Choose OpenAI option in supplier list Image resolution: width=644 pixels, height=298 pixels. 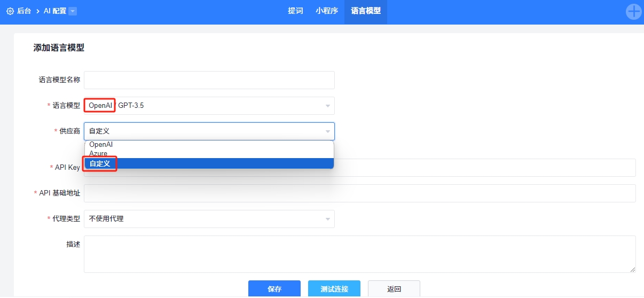tap(209, 145)
